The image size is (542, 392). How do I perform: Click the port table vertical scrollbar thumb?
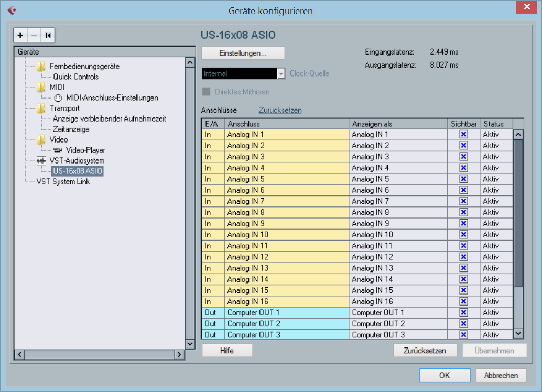click(x=518, y=213)
